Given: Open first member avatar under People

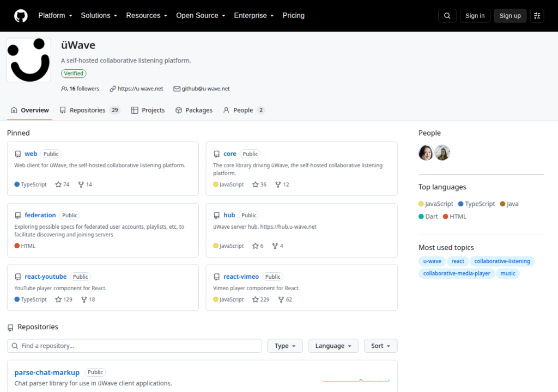Looking at the screenshot, I should click(426, 152).
